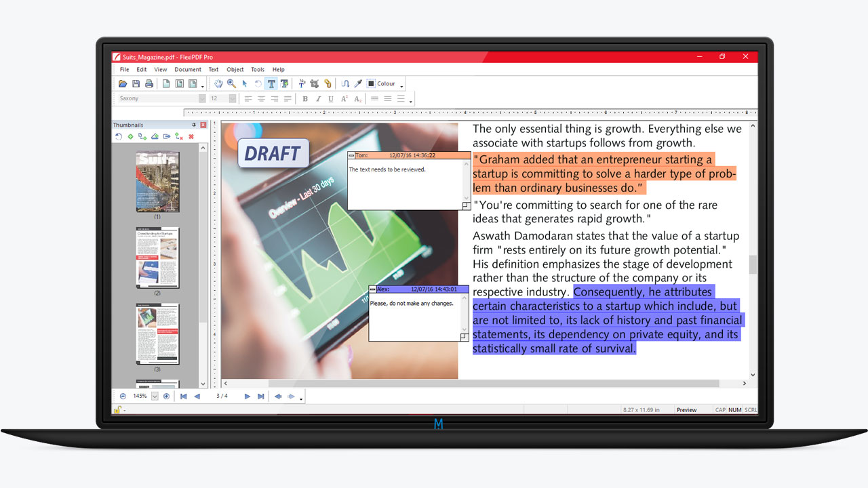
Task: Toggle subscript formatting
Action: coord(357,99)
